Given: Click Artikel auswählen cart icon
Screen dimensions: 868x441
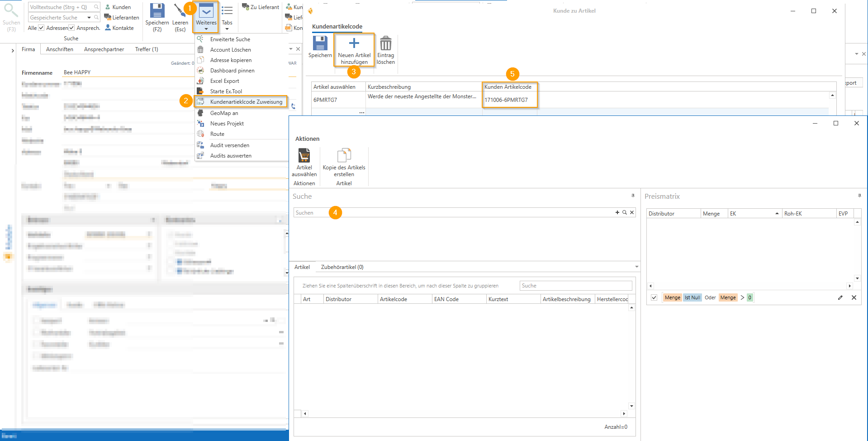Looking at the screenshot, I should (x=304, y=156).
